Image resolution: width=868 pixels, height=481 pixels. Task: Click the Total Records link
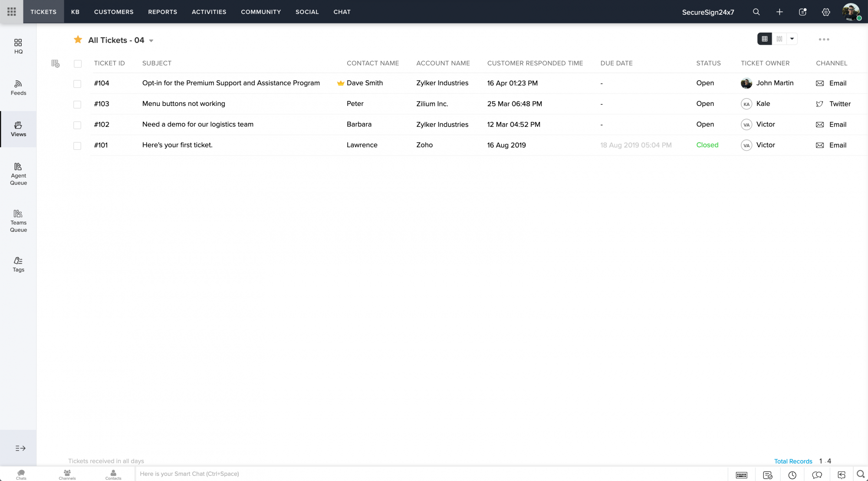793,461
